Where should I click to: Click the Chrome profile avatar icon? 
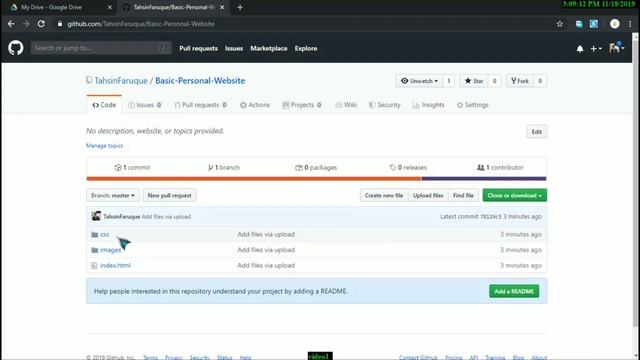pos(615,24)
